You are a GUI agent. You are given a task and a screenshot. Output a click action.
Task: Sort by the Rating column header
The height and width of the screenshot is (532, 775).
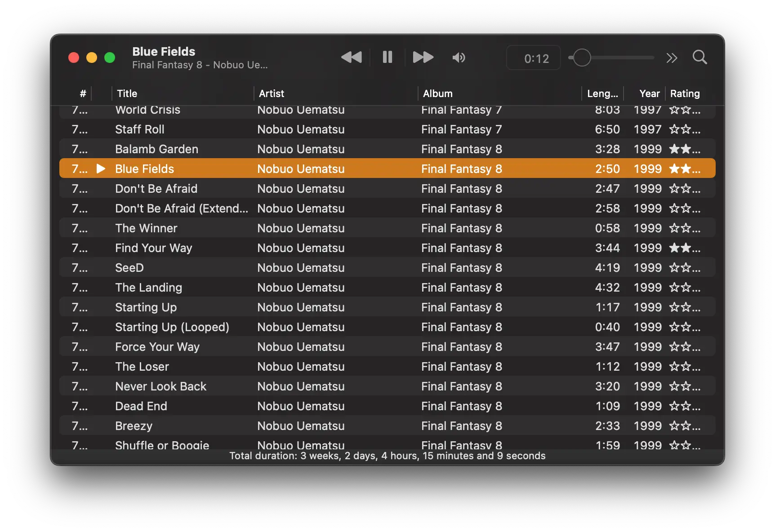click(685, 93)
